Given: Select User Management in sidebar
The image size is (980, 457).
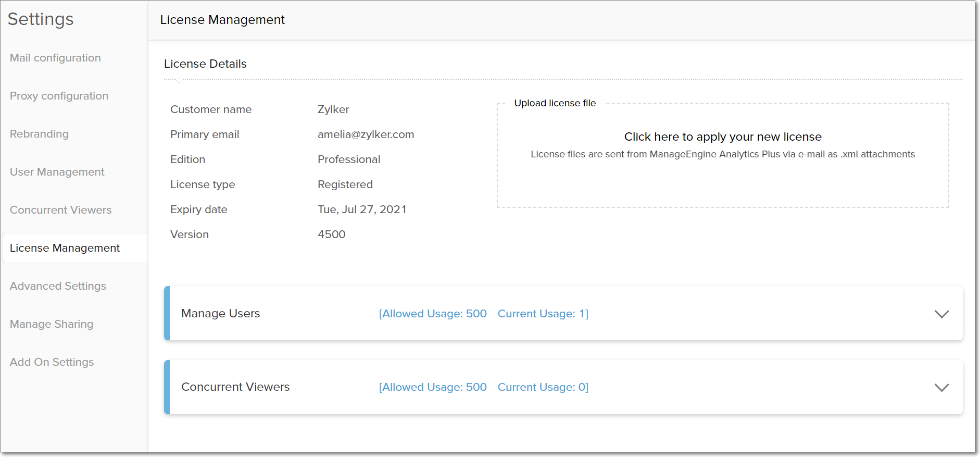Looking at the screenshot, I should 57,172.
